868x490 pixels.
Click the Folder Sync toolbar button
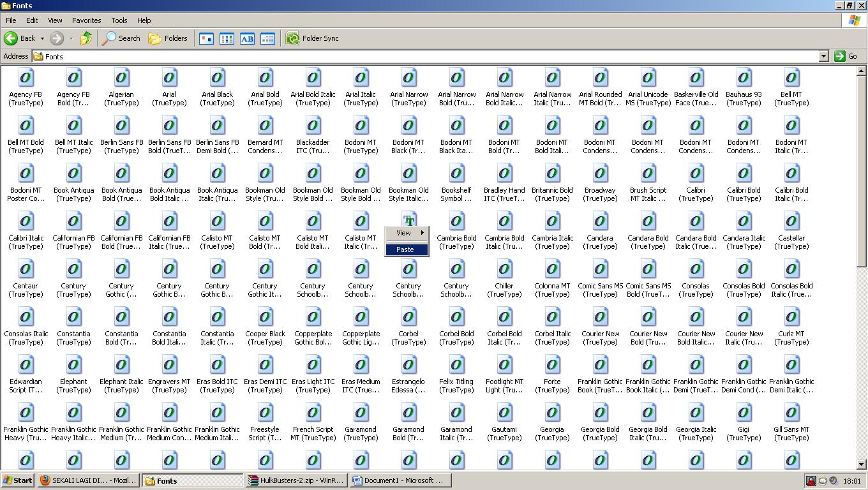312,38
